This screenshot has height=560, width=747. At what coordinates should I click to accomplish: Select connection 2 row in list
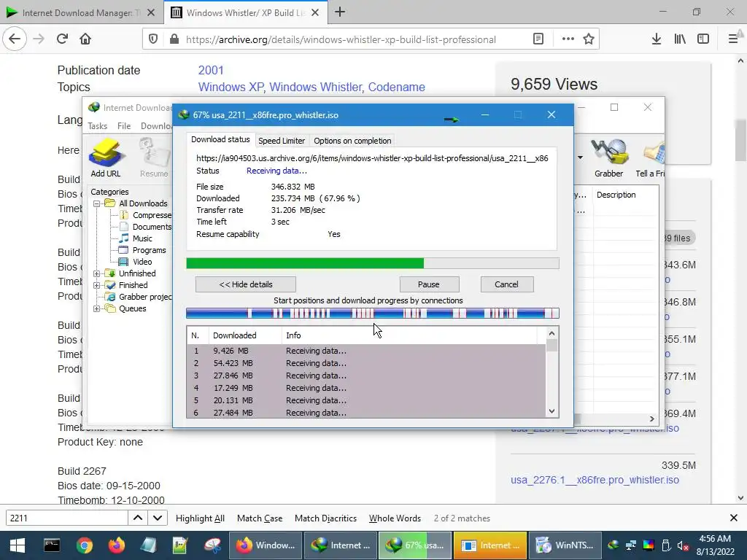pos(366,363)
